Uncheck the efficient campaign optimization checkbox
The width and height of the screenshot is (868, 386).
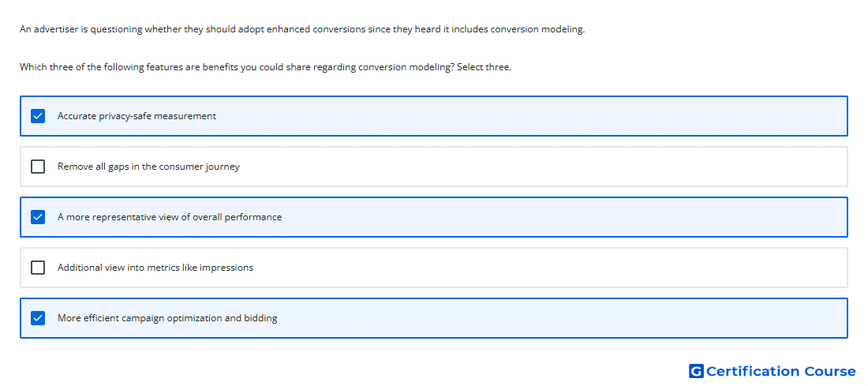coord(38,318)
